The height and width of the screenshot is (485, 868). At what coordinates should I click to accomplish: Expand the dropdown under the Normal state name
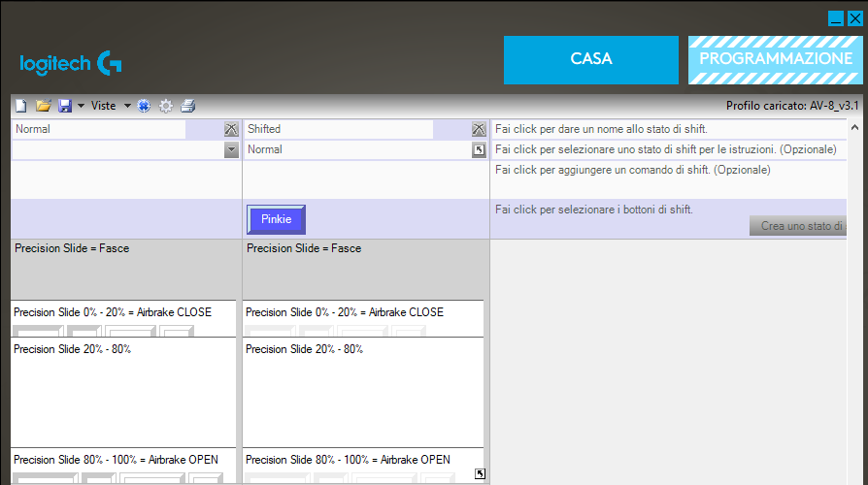pyautogui.click(x=230, y=149)
